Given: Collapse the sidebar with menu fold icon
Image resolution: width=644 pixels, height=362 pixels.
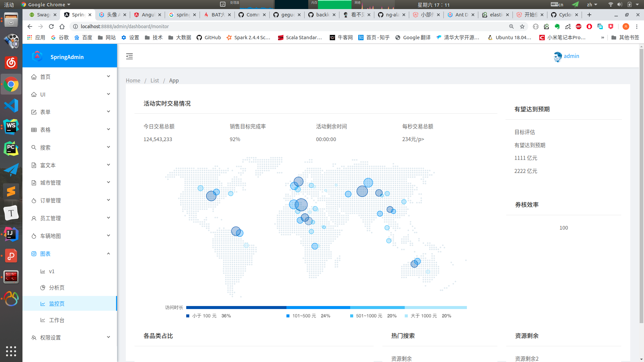Looking at the screenshot, I should pyautogui.click(x=129, y=56).
